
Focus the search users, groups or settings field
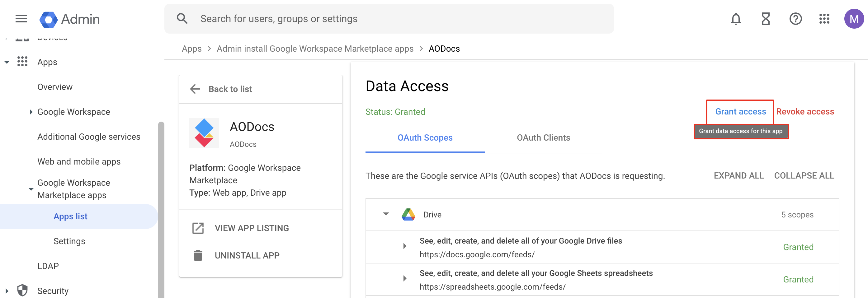(389, 19)
